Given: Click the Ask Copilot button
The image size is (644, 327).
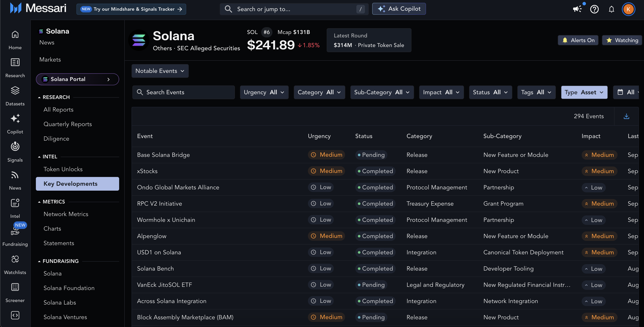Looking at the screenshot, I should coord(399,9).
